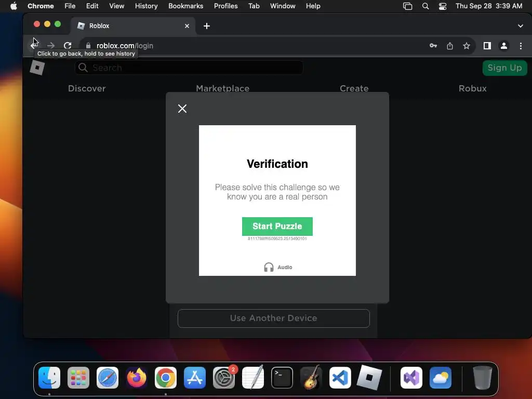Click Use Another Device button
This screenshot has width=532, height=399.
[x=273, y=318]
